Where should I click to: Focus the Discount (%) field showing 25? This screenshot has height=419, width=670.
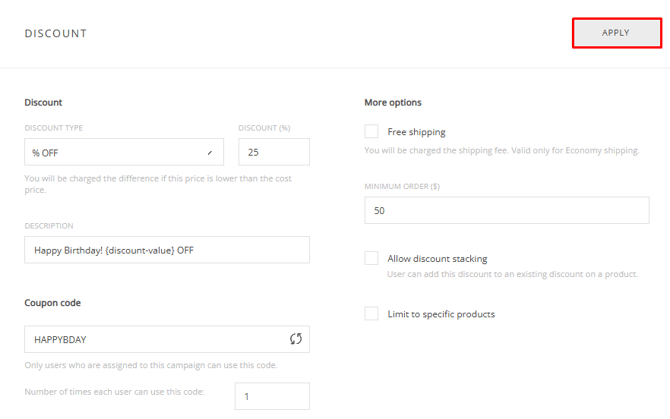(273, 153)
